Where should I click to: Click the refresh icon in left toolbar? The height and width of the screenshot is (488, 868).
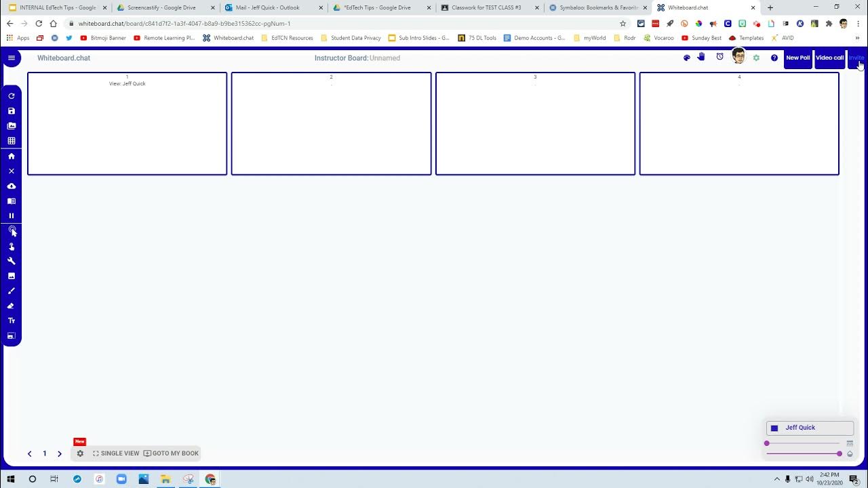coord(11,96)
